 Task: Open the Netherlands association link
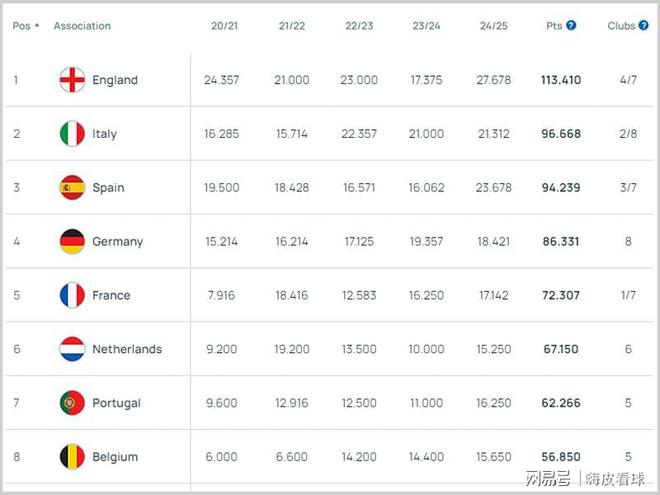127,350
